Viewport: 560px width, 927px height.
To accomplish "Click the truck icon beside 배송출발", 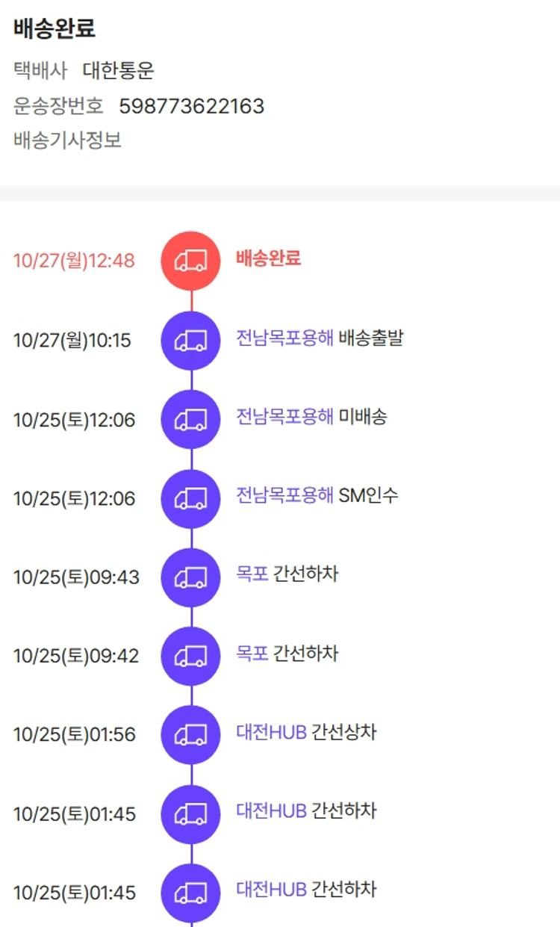I will click(x=191, y=341).
